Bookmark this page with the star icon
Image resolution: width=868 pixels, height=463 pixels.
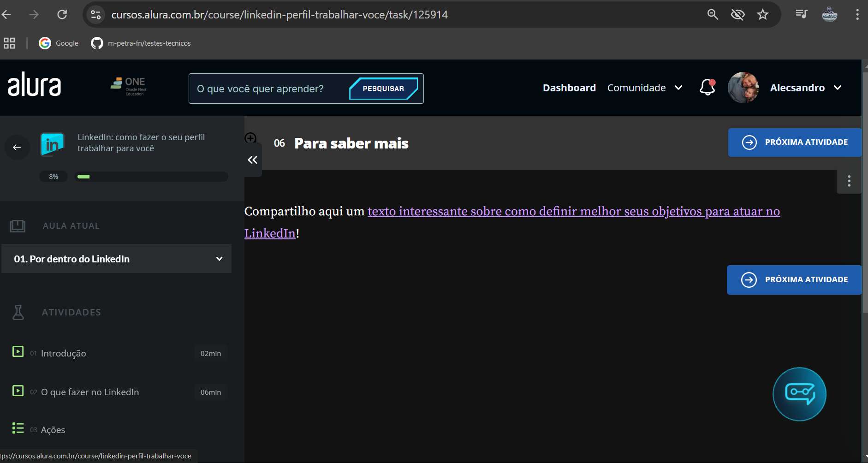pos(763,15)
